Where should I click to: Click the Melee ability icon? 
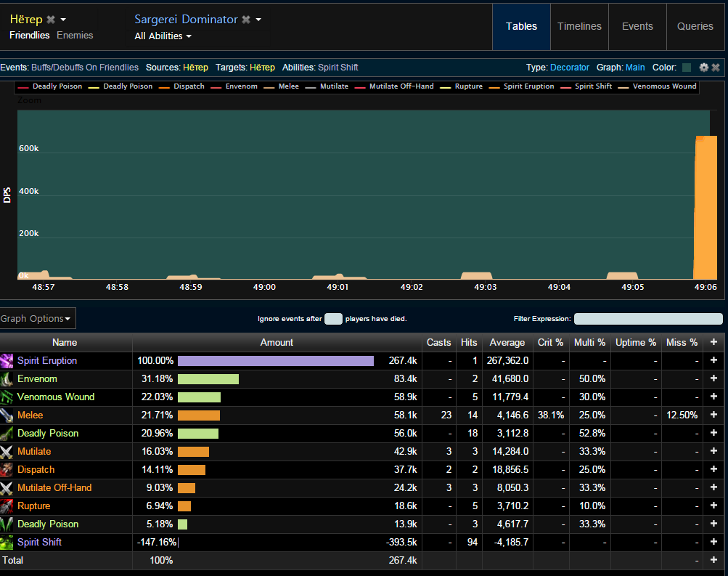pyautogui.click(x=7, y=415)
